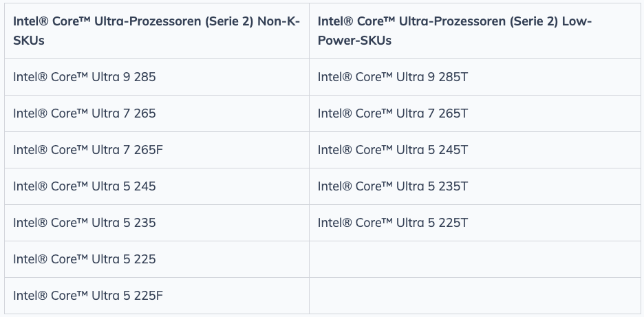Click the Intel Core Ultra 5 235T entry
The image size is (644, 317).
click(x=393, y=186)
